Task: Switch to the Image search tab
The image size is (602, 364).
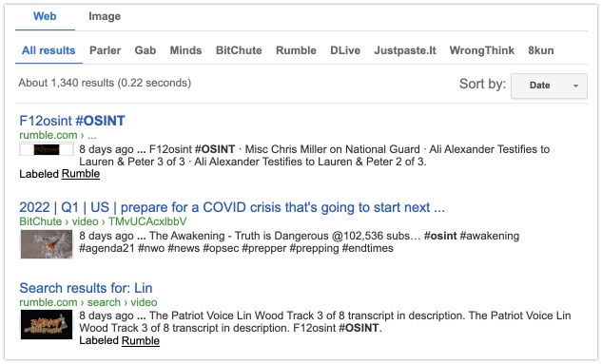Action: click(105, 16)
